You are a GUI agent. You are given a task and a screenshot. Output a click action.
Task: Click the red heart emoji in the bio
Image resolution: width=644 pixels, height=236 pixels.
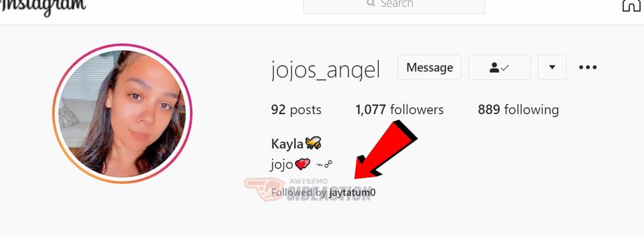coord(302,165)
